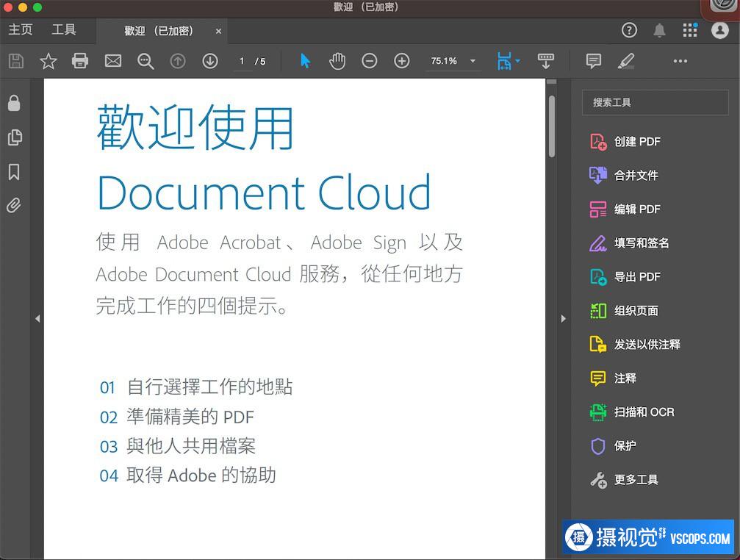Image resolution: width=740 pixels, height=560 pixels.
Task: Expand the left navigation pane arrow
Action: click(x=37, y=319)
